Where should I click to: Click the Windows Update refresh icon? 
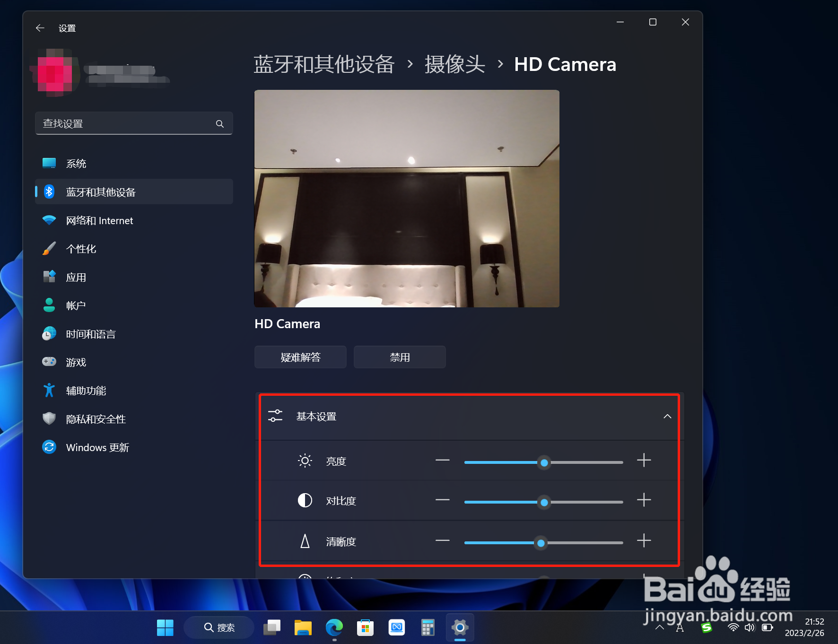49,447
